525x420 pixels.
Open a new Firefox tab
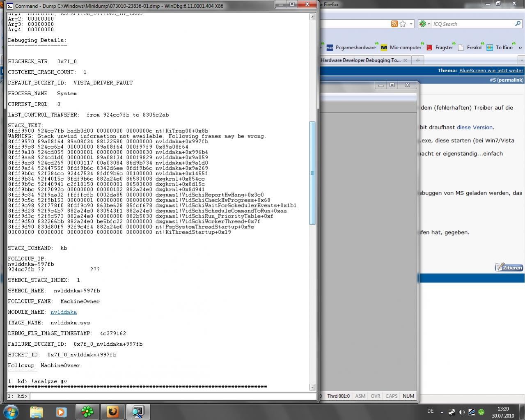tap(417, 60)
